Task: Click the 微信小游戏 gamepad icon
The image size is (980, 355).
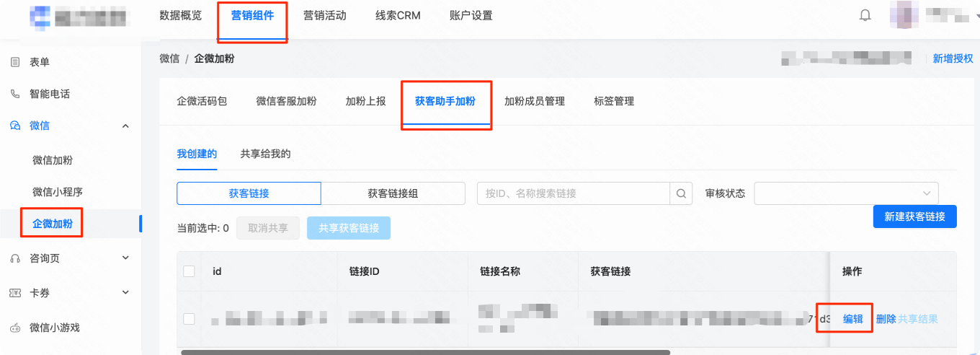Action: click(15, 328)
